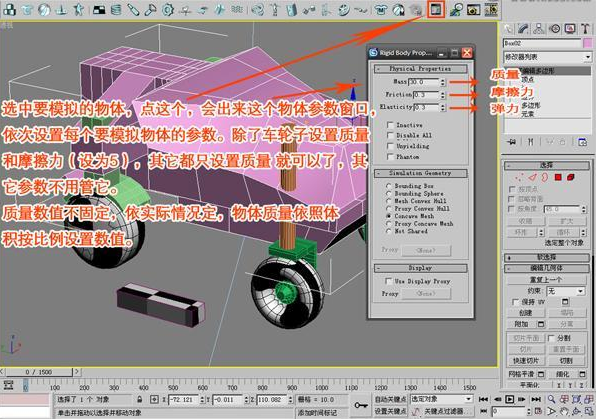This screenshot has width=596, height=420.
Task: Play the animation
Action: 510,399
